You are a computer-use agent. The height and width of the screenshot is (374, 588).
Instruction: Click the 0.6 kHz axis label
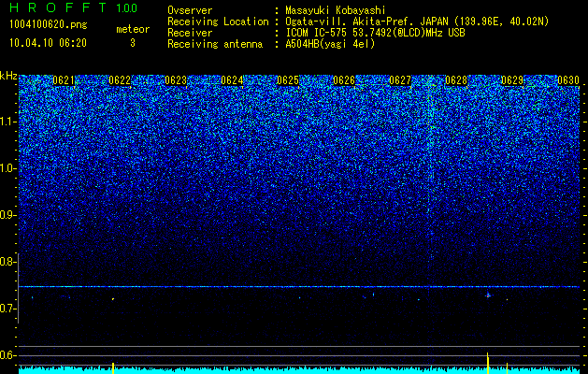click(x=8, y=355)
